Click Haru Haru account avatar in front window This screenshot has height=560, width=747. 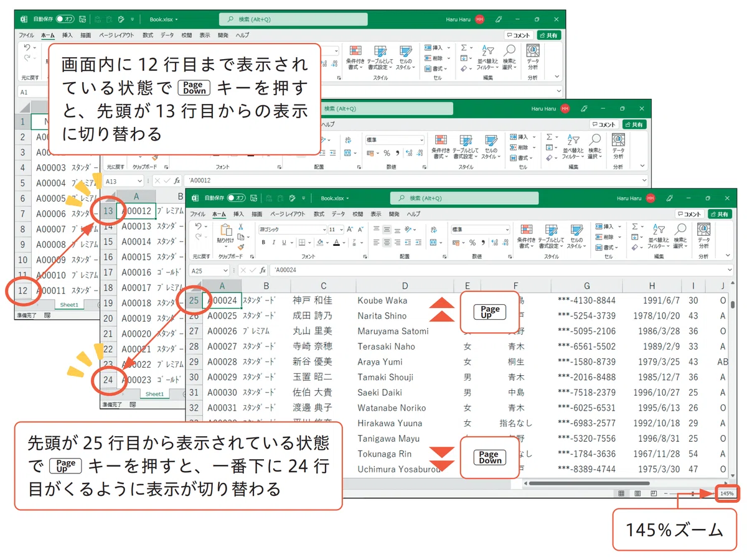651,198
